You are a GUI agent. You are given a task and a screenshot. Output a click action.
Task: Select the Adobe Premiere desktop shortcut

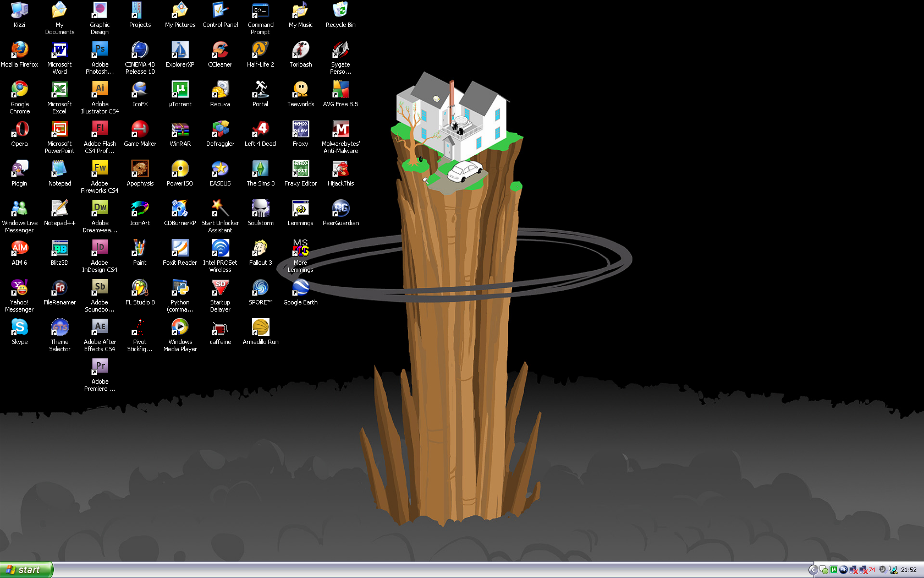[x=100, y=368]
